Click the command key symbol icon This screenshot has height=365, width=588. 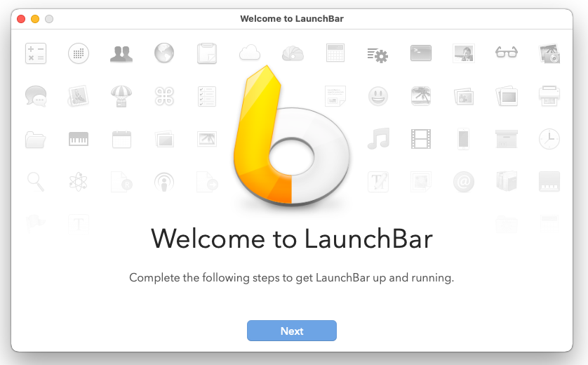click(x=164, y=96)
